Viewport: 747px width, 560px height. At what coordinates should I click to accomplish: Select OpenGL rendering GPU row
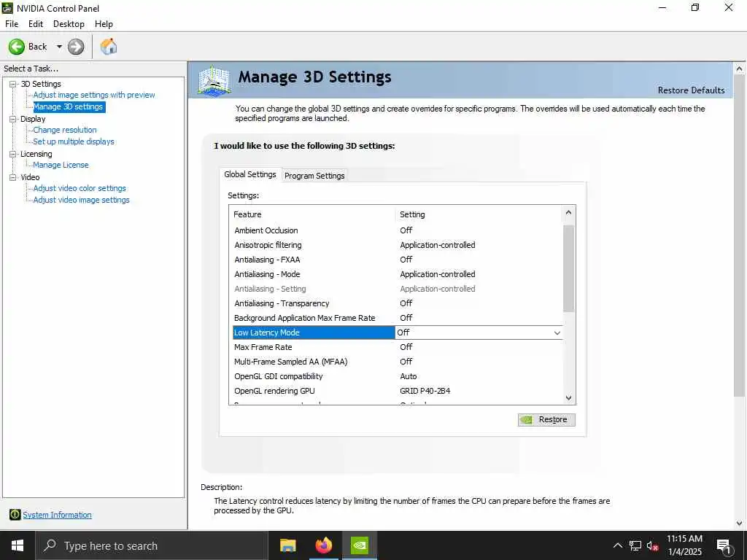coord(398,391)
